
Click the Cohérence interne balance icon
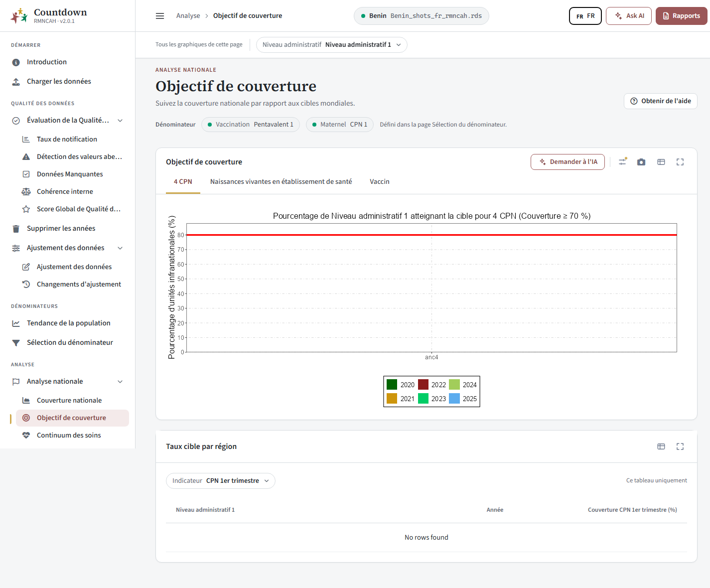26,192
